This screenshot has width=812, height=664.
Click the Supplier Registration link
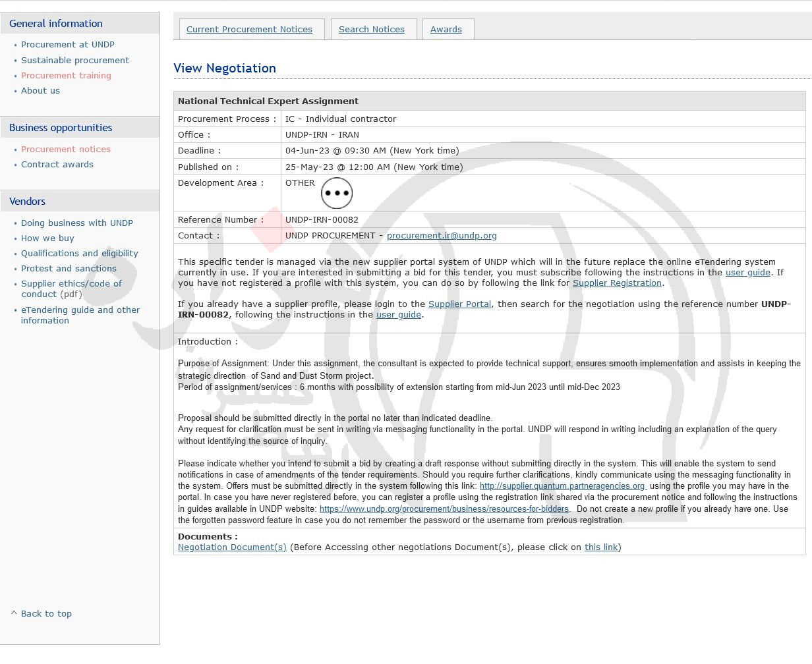pos(616,283)
